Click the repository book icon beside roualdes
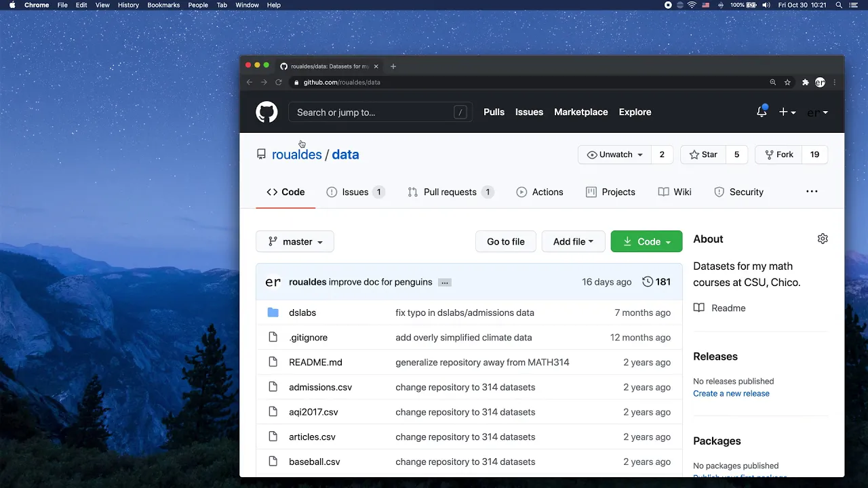 tap(261, 155)
